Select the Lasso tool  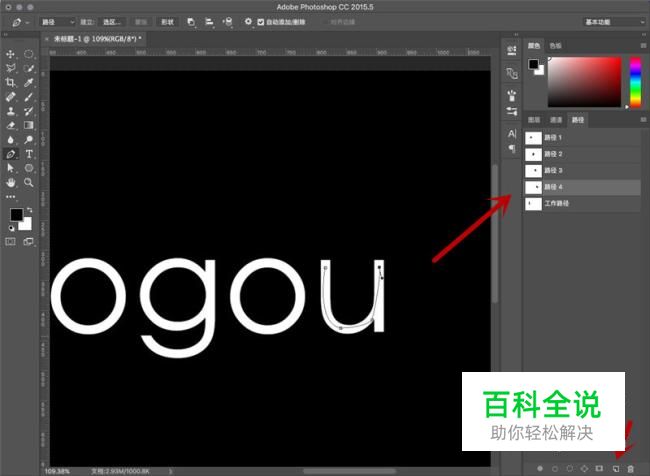tap(10, 68)
